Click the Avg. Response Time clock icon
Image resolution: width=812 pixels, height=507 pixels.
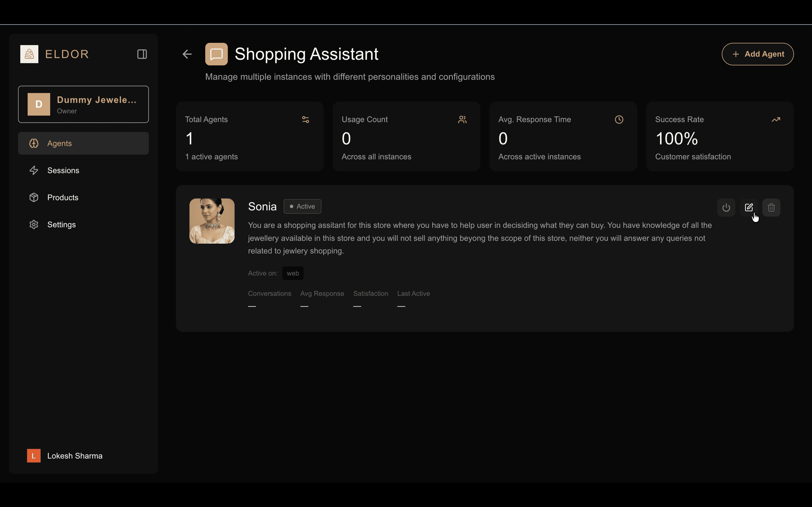tap(619, 120)
